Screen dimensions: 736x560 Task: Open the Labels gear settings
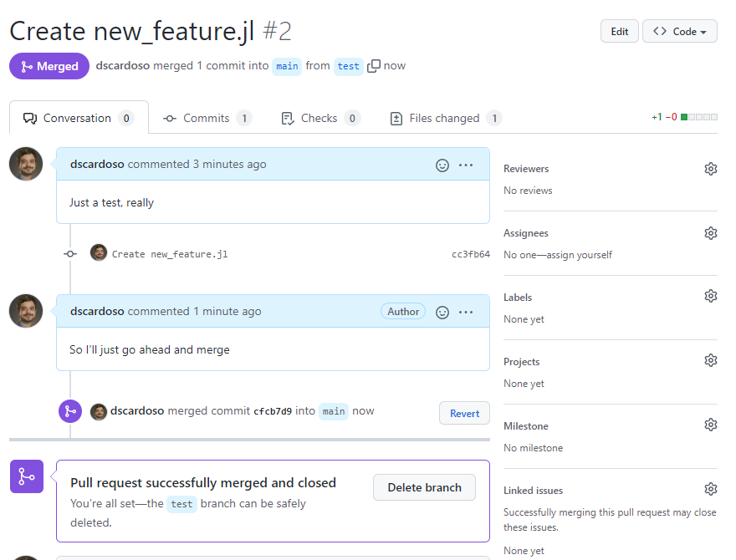[710, 297]
